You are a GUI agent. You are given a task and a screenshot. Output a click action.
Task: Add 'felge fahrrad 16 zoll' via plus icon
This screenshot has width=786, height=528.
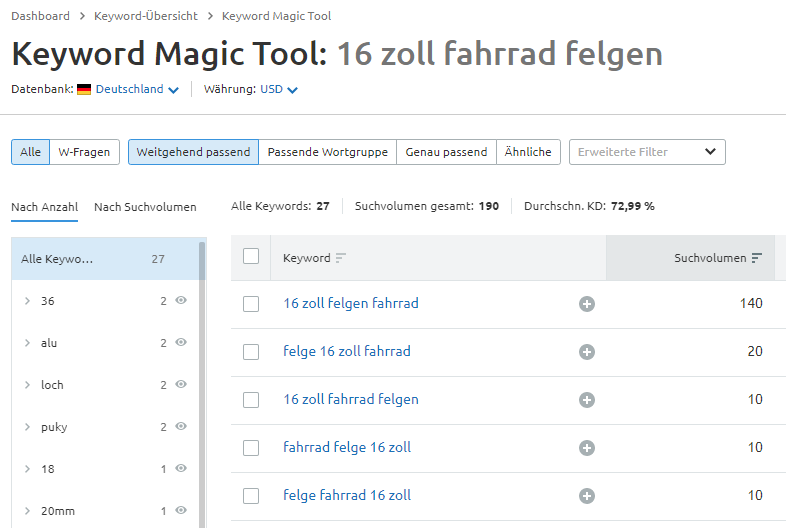click(586, 496)
